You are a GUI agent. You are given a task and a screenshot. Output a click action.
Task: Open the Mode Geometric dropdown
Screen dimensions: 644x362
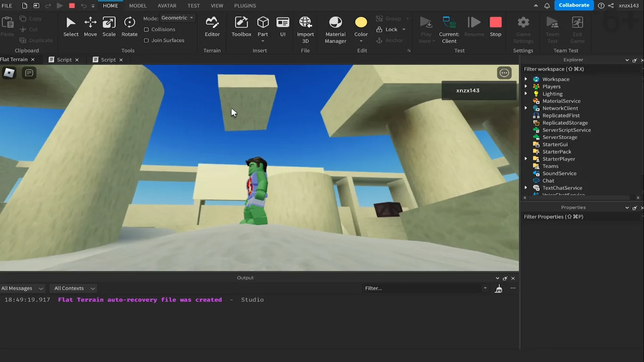tap(177, 18)
